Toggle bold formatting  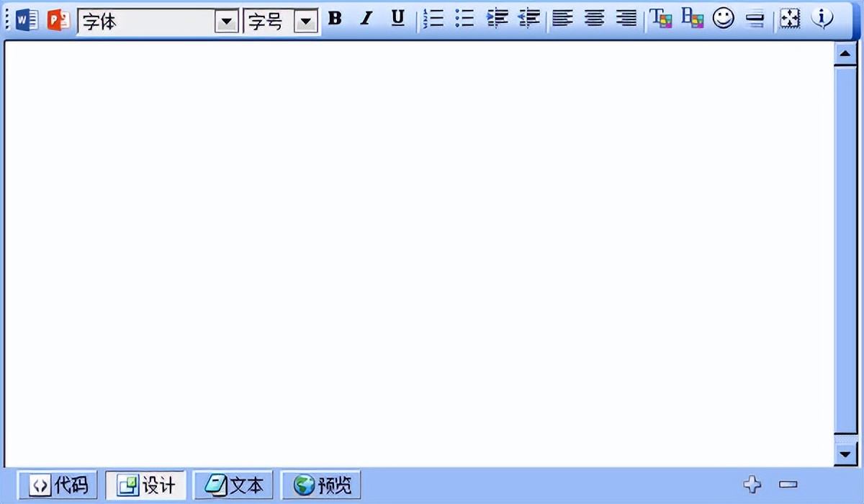(335, 19)
